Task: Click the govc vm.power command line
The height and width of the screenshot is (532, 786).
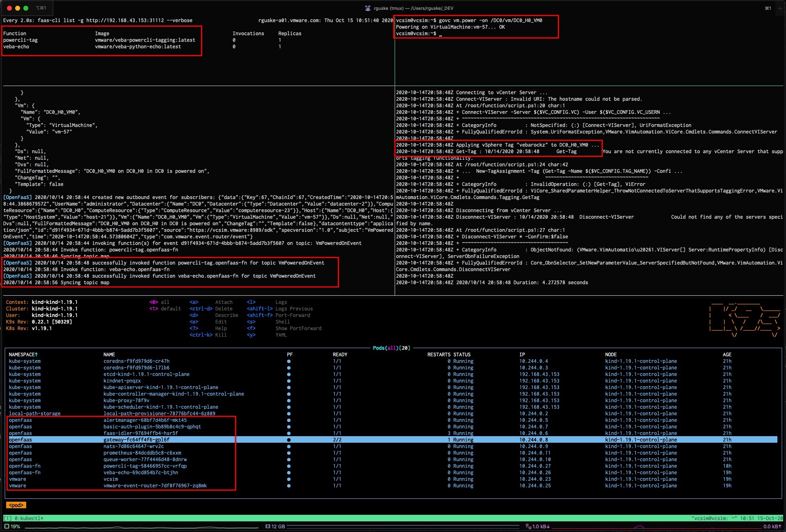Action: (469, 20)
